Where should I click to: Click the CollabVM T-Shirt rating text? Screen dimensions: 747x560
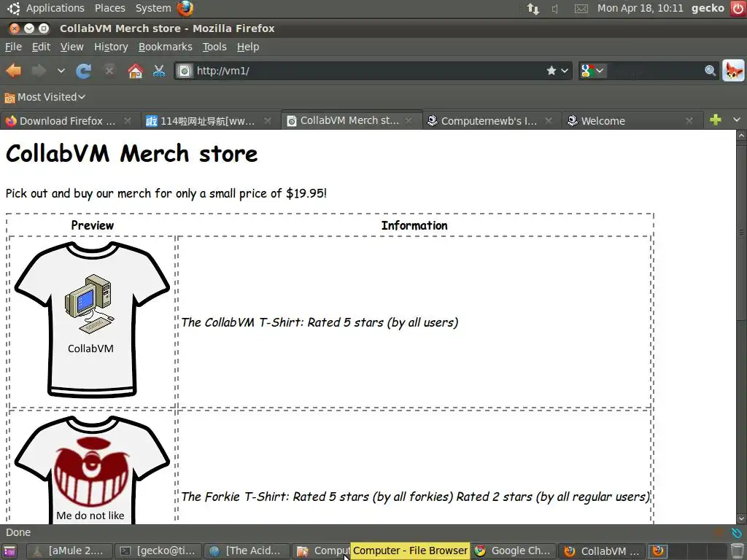pos(320,322)
